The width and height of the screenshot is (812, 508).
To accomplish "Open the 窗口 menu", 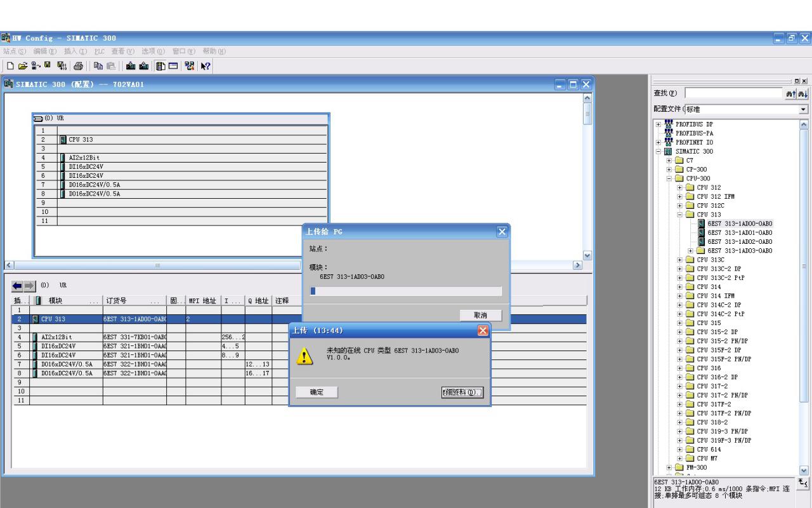I will click(184, 51).
